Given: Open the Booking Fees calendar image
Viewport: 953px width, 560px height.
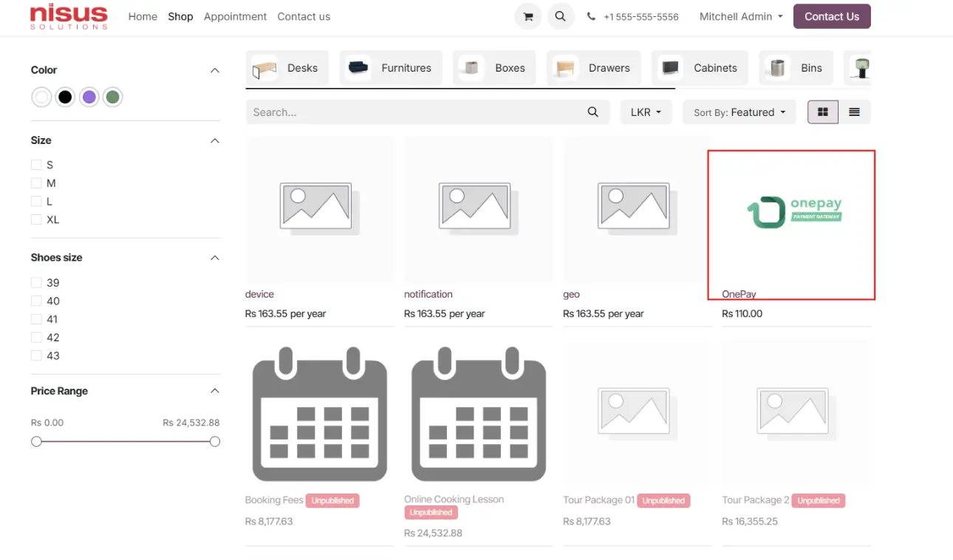Looking at the screenshot, I should [x=319, y=414].
